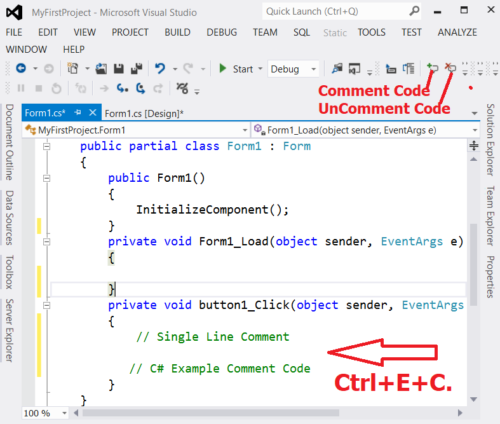
Task: Open the BUILD menu
Action: (x=177, y=32)
